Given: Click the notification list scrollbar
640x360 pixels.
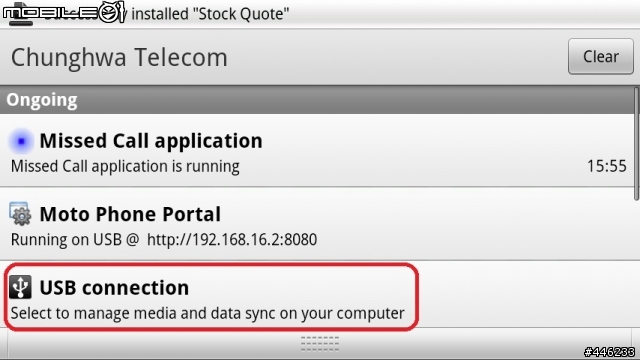Looking at the screenshot, I should (636, 144).
